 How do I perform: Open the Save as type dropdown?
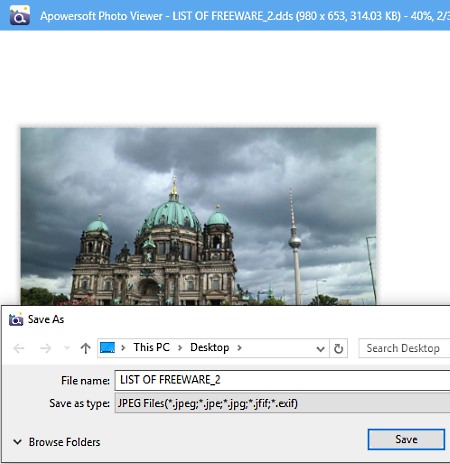coord(282,403)
